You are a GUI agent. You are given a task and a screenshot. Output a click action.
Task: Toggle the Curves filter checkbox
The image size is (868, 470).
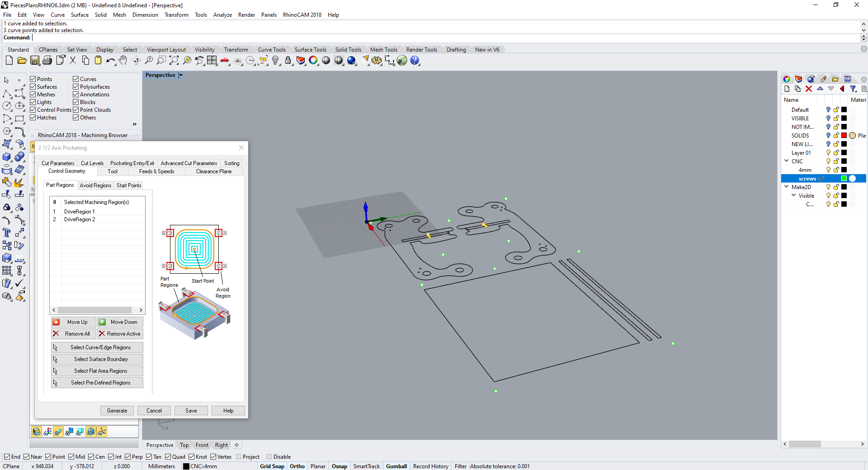(x=76, y=79)
